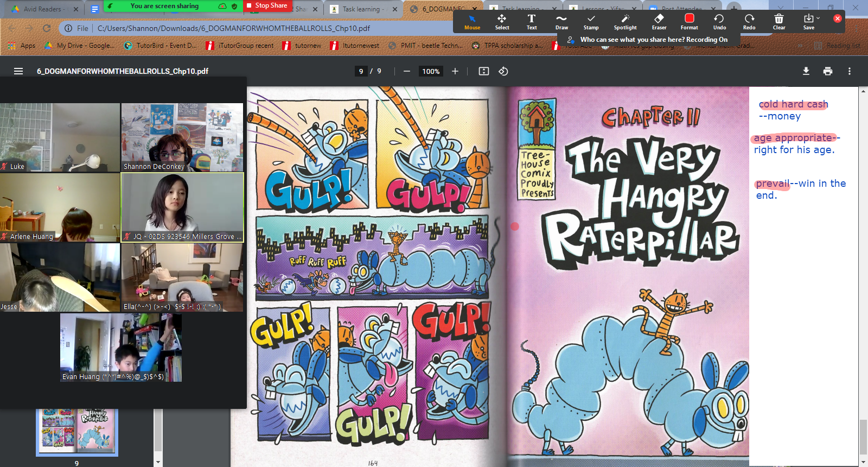This screenshot has height=467, width=868.
Task: Select Evan Huang's video tile
Action: tap(121, 348)
